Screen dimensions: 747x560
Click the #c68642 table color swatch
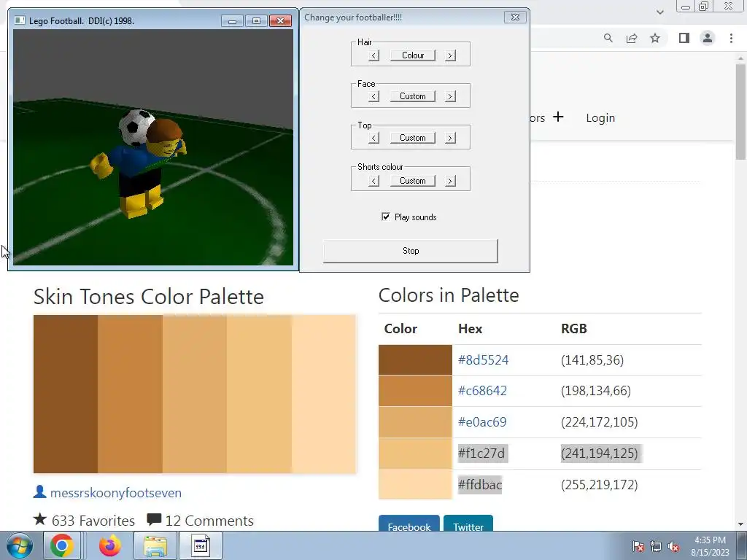(415, 391)
